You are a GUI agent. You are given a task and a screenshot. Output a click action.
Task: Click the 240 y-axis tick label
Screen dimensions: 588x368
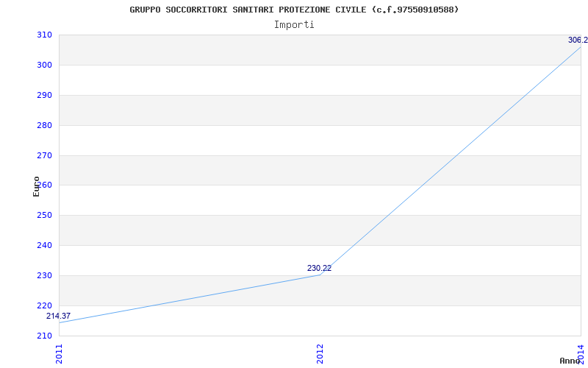coord(44,245)
